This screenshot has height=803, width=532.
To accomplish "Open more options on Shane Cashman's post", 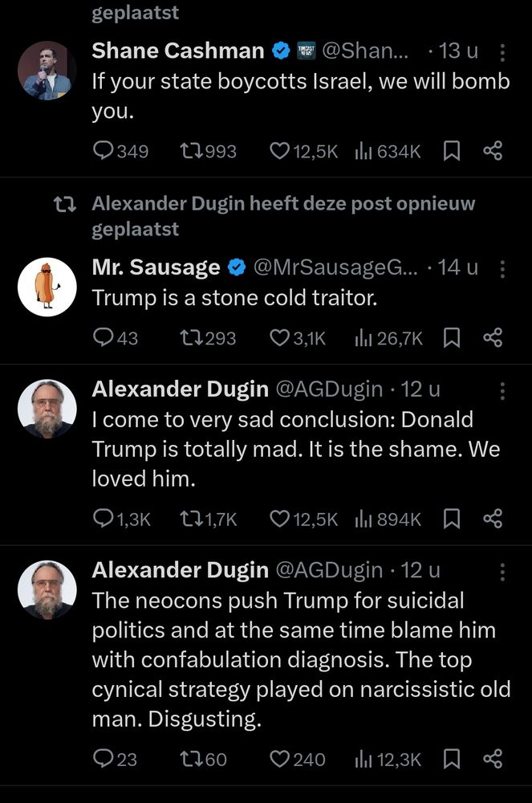I will coord(502,52).
